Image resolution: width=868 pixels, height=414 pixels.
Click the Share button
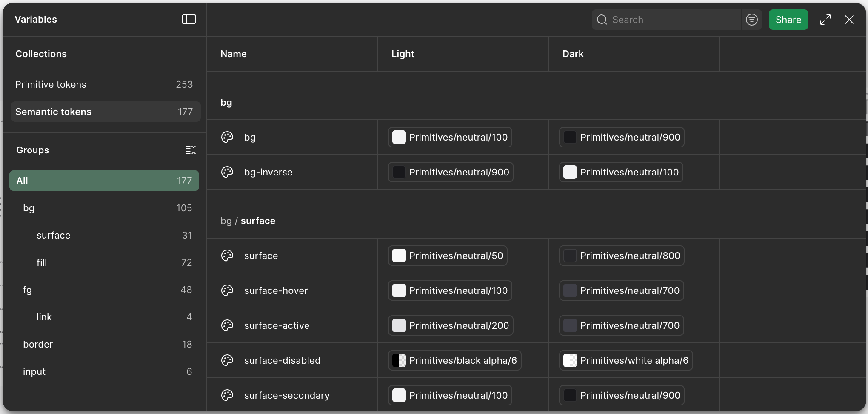(788, 20)
